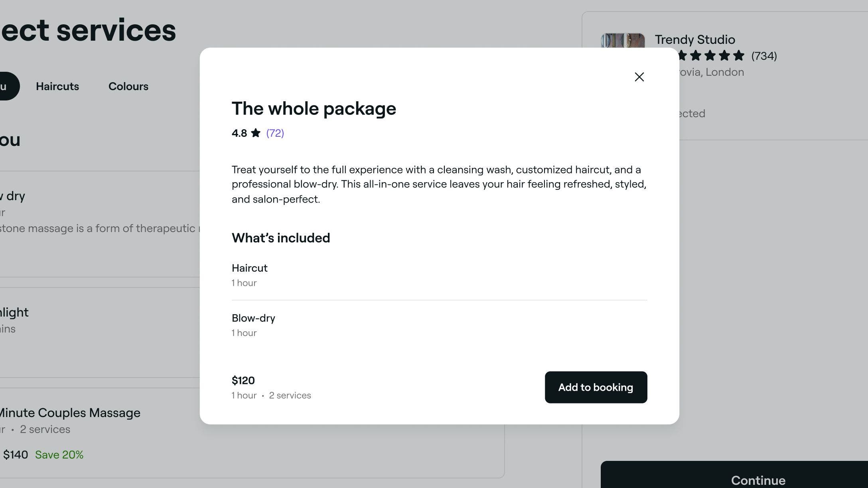Screen dimensions: 868x488
Task: Close the whole package dialog
Action: [639, 77]
